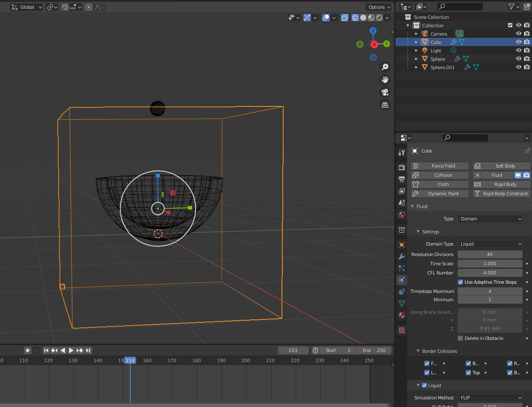
Task: Select rendered viewport shading
Action: pyautogui.click(x=379, y=18)
